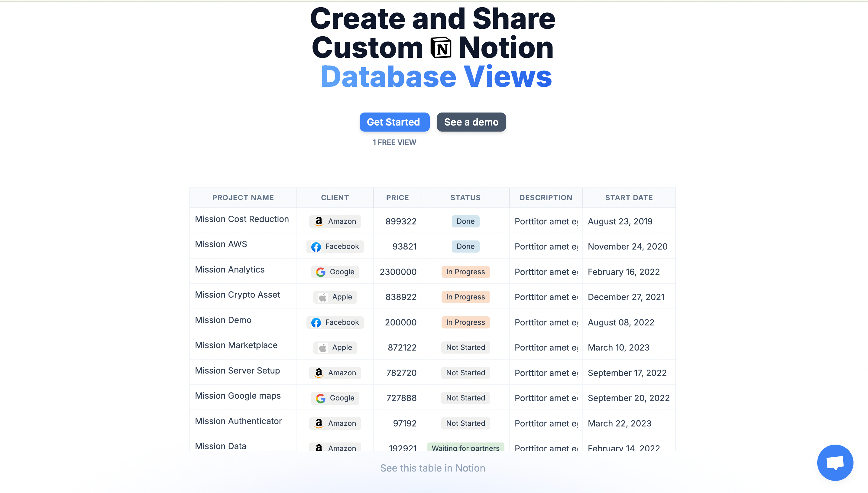This screenshot has height=493, width=868.
Task: Click the Amazon icon in Mission Server Setup row
Action: 319,373
